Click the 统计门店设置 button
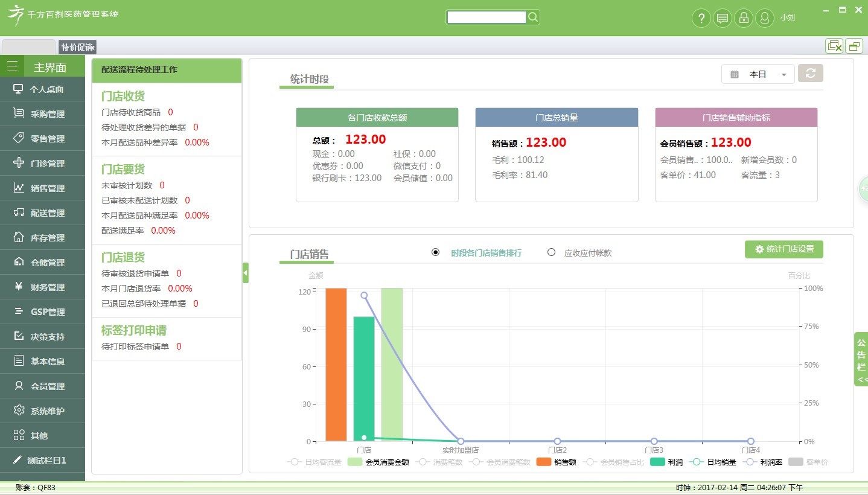 [783, 249]
